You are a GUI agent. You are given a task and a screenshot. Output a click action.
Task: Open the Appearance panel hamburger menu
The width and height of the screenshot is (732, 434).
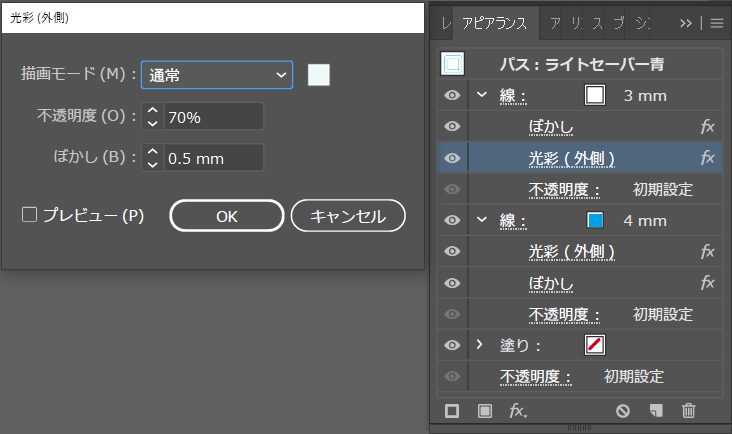717,23
